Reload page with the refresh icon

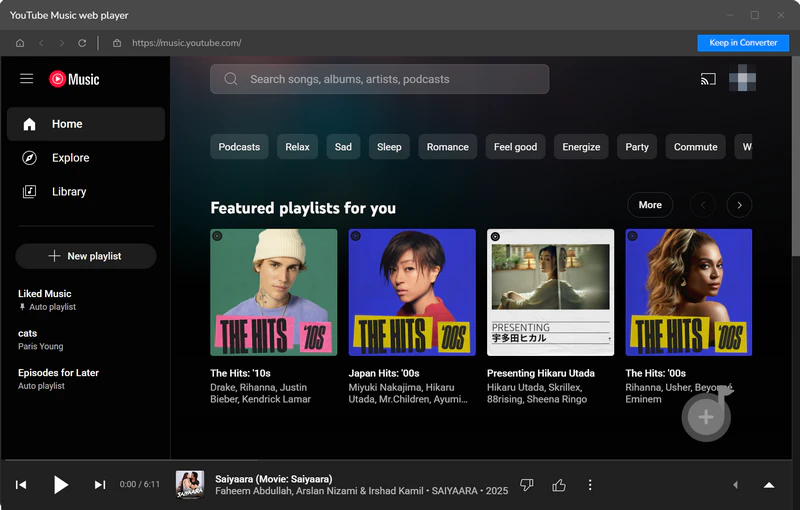pyautogui.click(x=82, y=43)
